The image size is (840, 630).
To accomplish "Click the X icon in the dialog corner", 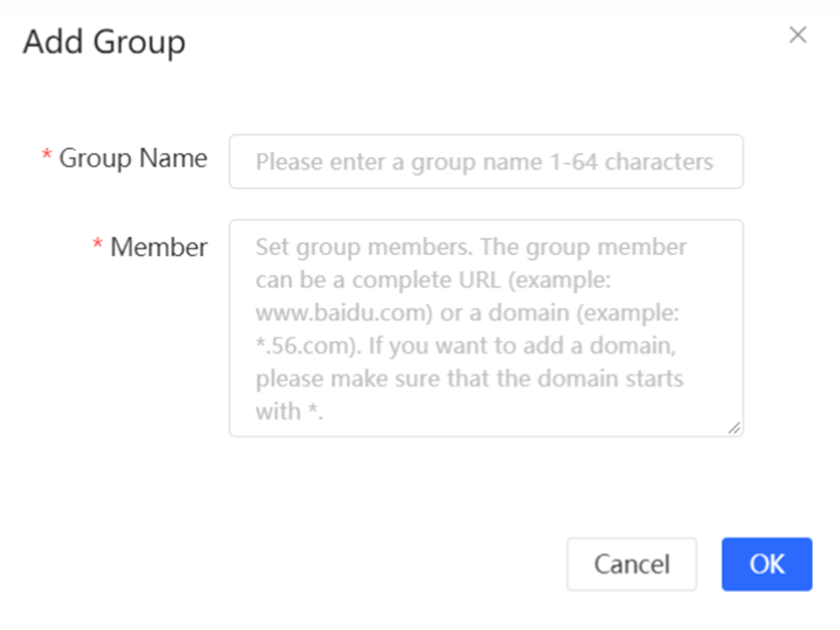I will coord(798,35).
